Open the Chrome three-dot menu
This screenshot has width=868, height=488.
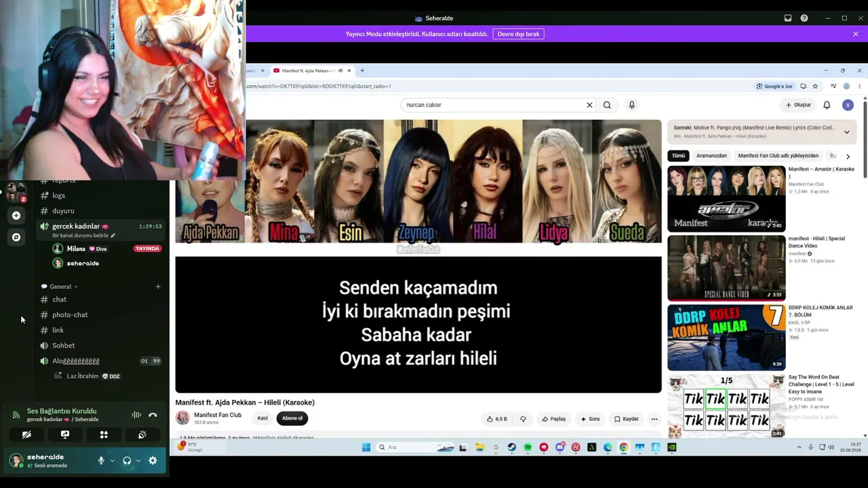pyautogui.click(x=859, y=86)
